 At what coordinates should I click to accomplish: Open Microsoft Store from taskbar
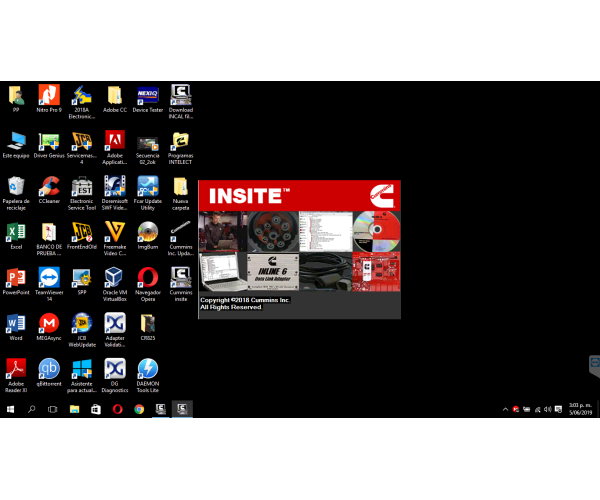click(x=96, y=409)
